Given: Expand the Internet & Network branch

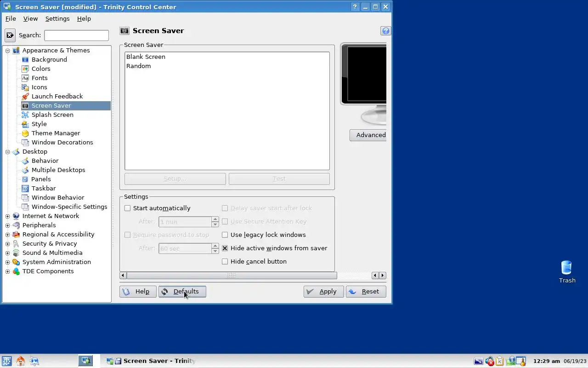Looking at the screenshot, I should (x=7, y=216).
